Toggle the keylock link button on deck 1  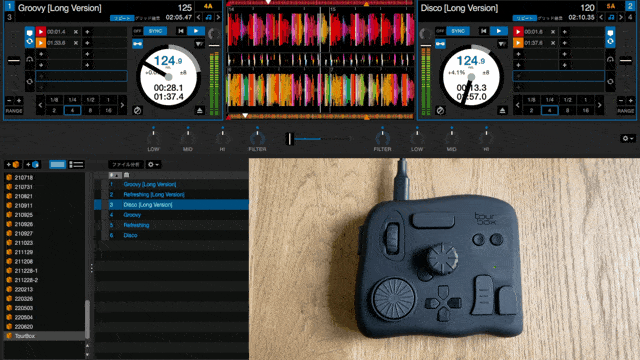pyautogui.click(x=138, y=44)
